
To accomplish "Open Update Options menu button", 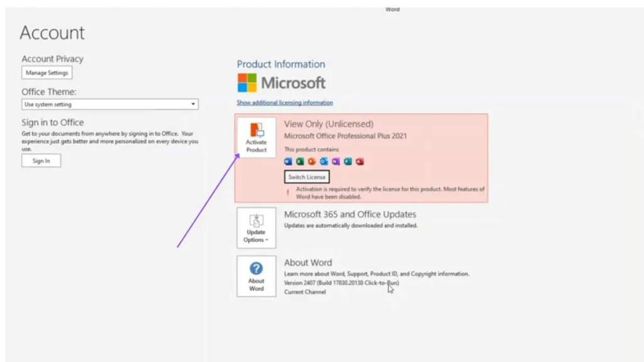I will [x=257, y=228].
